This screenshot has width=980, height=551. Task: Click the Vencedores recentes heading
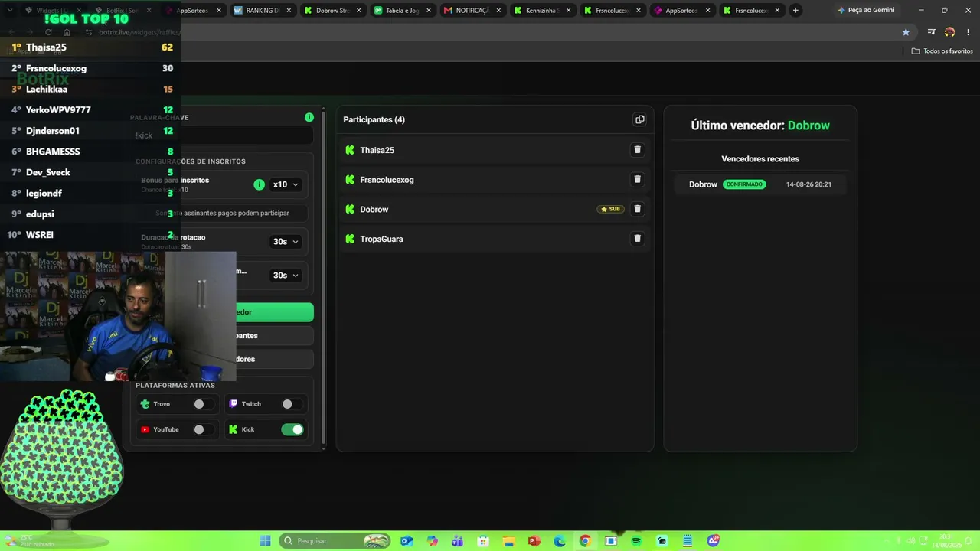[760, 159]
